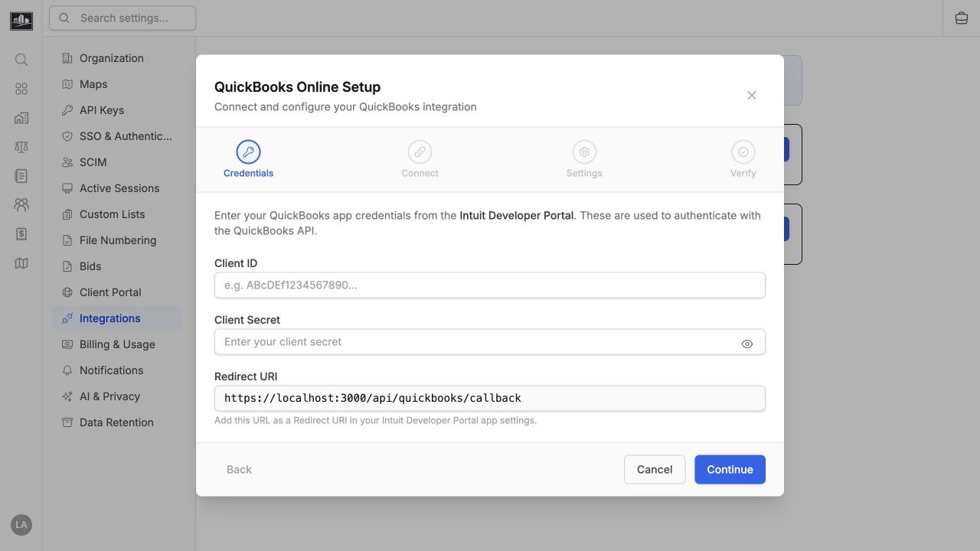Select the Settings step

[x=584, y=159]
